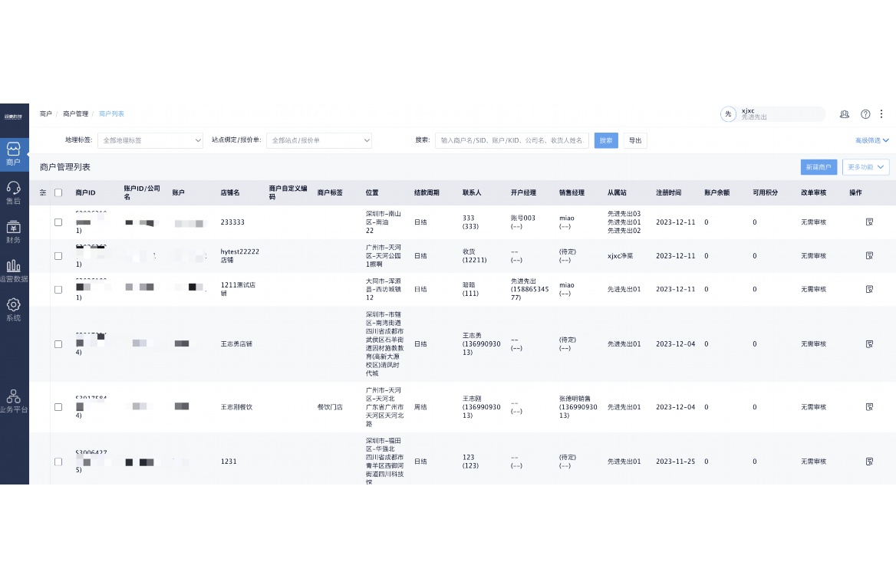Open the 售后 (after-sales) sidebar section
896x588 pixels.
coord(14,192)
